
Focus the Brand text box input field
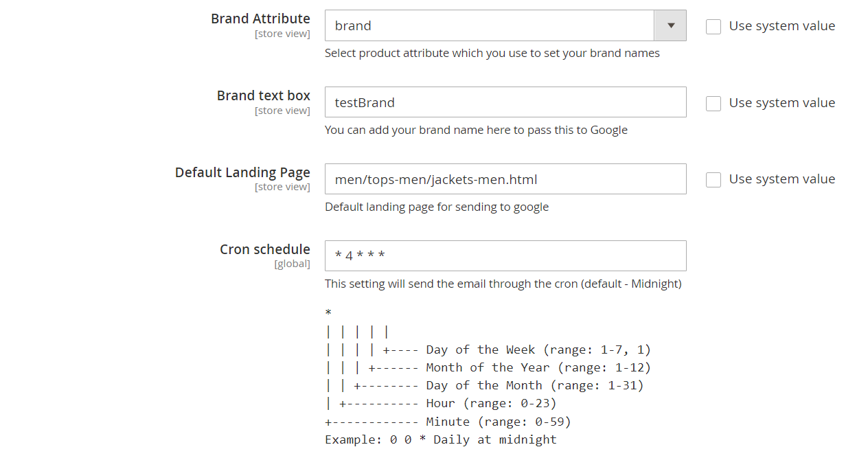[505, 102]
